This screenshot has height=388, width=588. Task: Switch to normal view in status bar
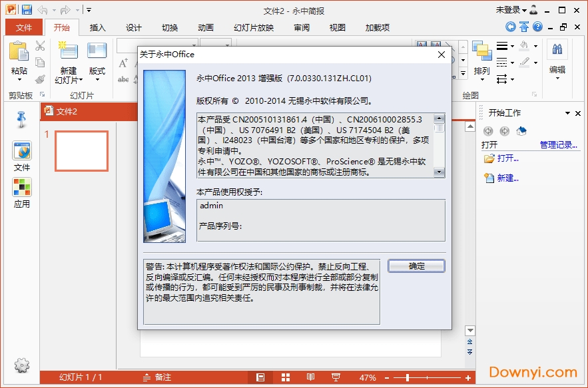pos(260,377)
